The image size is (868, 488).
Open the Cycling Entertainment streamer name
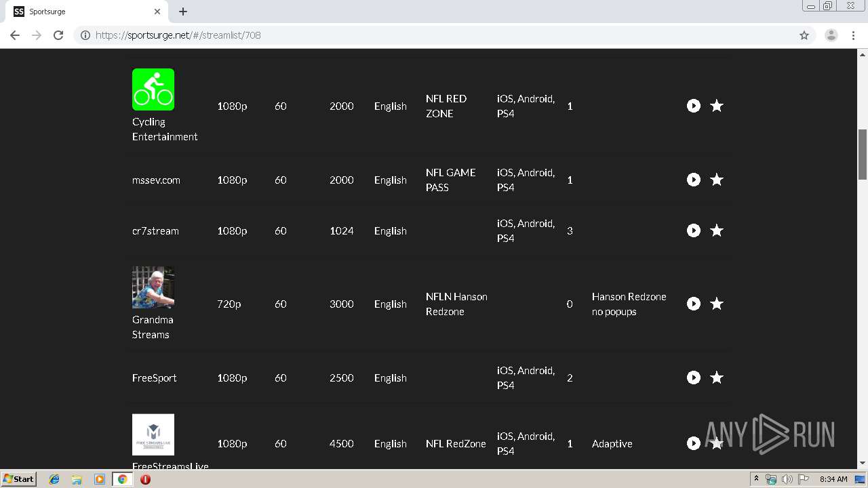[x=165, y=129]
